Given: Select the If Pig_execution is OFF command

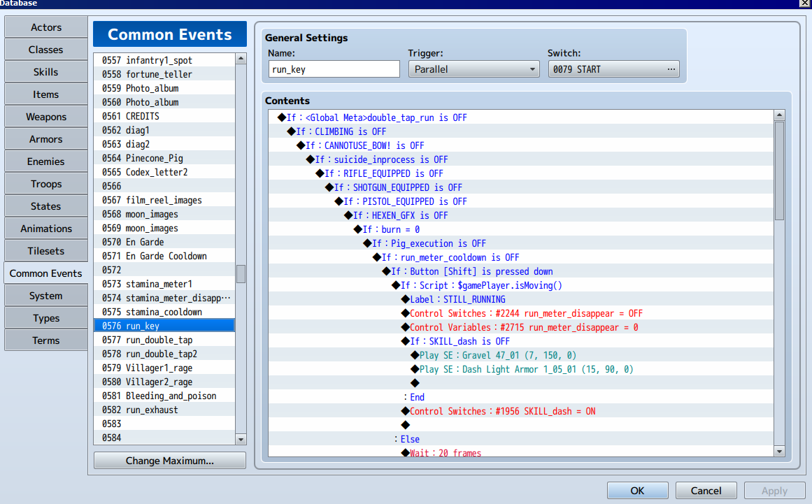Looking at the screenshot, I should 522,243.
